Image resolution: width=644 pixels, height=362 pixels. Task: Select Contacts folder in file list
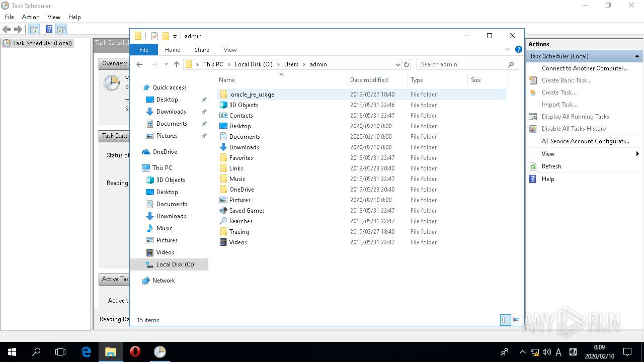[x=362, y=116]
